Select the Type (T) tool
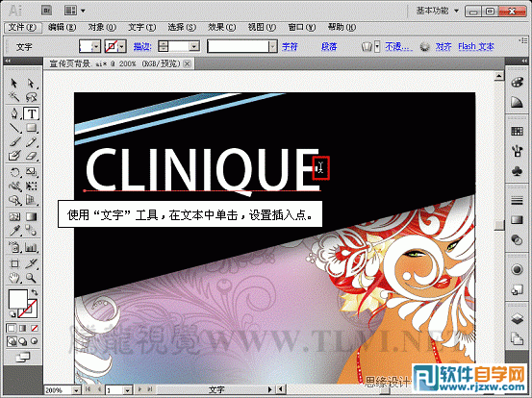The height and width of the screenshot is (398, 532). coord(31,113)
